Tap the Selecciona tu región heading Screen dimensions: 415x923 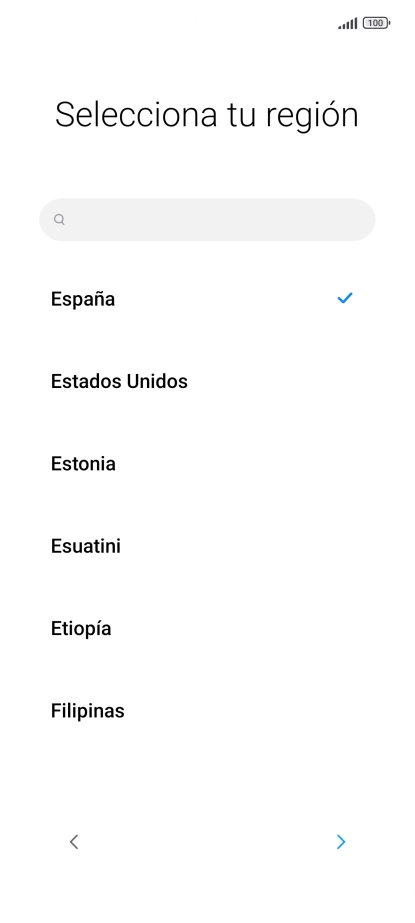point(207,115)
